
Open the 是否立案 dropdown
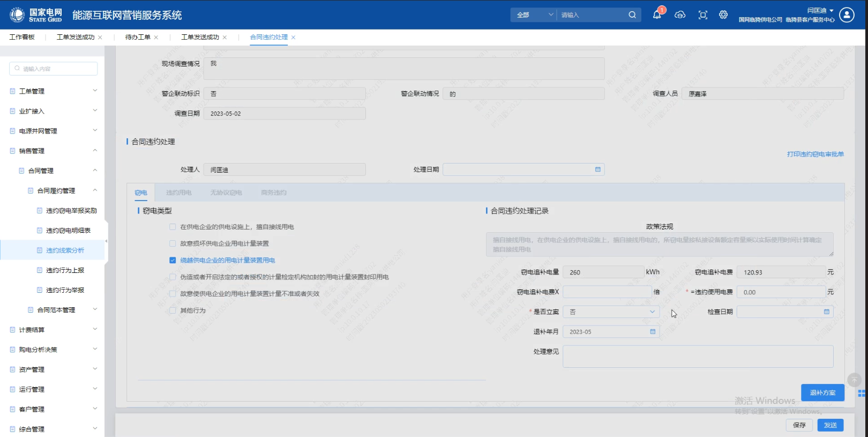point(611,312)
